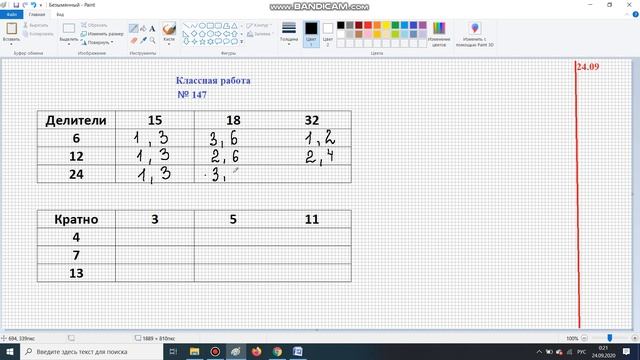Open the Brushes (Кисти) dropdown arrow
Viewport: 640px width, 360px height.
[x=169, y=44]
